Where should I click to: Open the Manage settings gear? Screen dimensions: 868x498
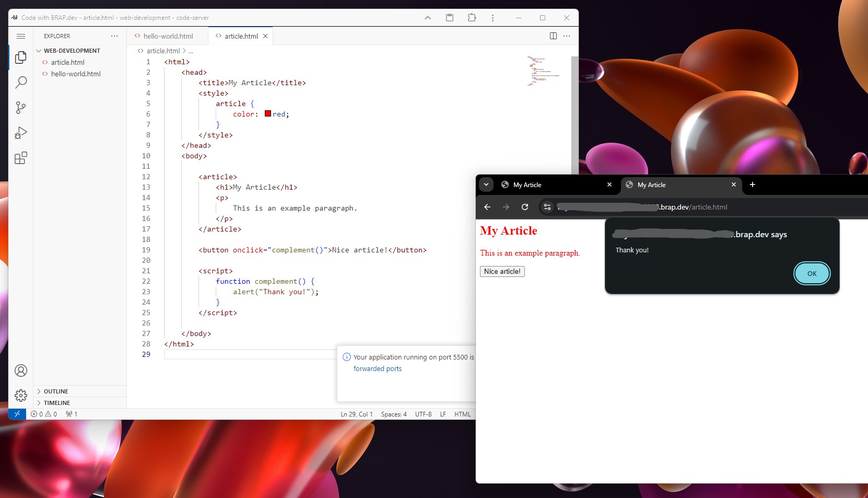[21, 396]
